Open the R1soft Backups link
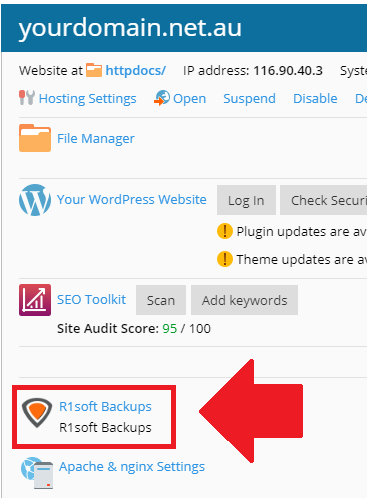 point(105,407)
